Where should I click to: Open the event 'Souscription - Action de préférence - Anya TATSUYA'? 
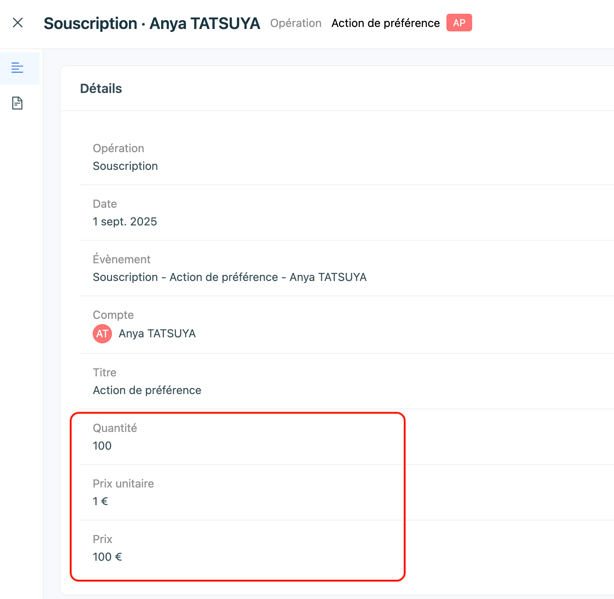229,277
